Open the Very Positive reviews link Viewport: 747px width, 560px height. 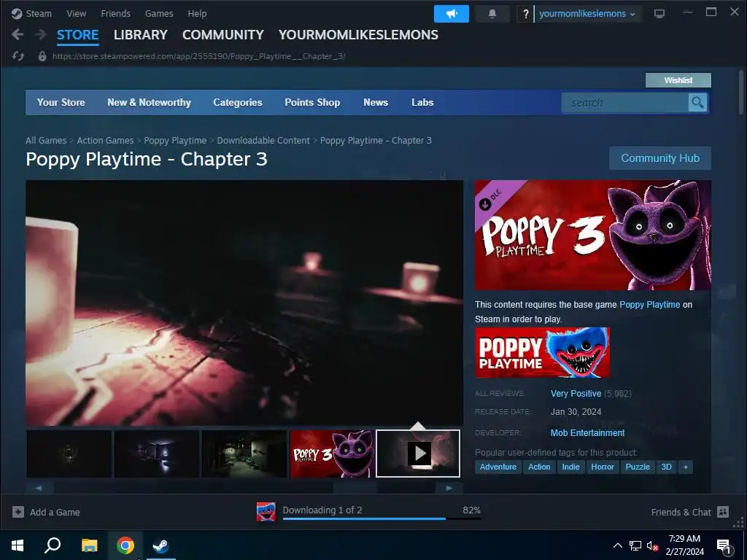pyautogui.click(x=576, y=394)
